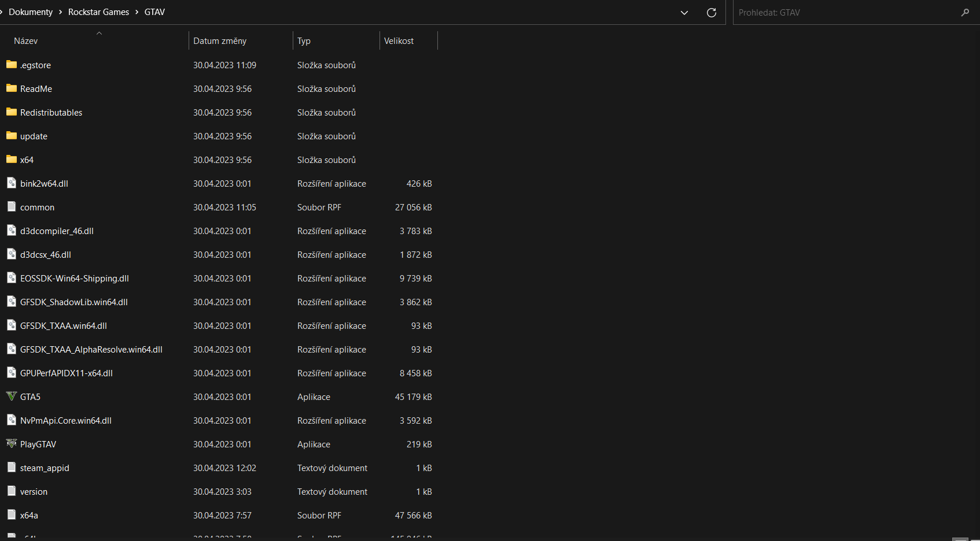Click the common RPF file icon

click(12, 207)
